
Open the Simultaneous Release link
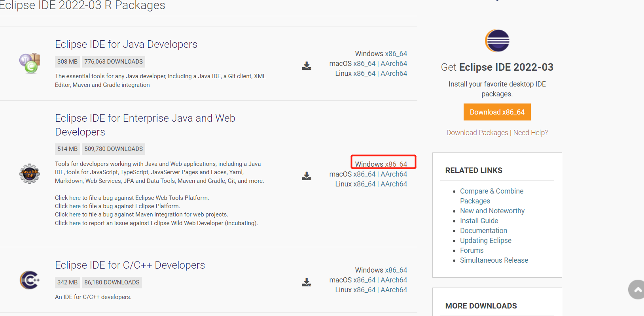pos(494,260)
